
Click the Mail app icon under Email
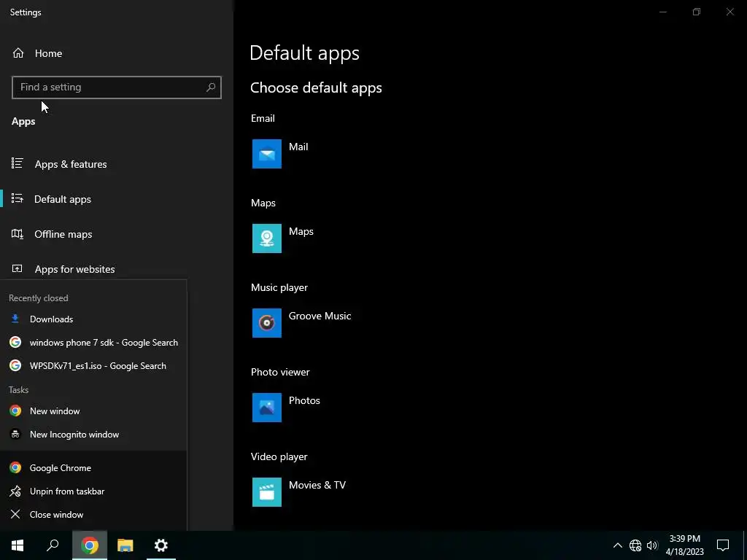click(267, 154)
